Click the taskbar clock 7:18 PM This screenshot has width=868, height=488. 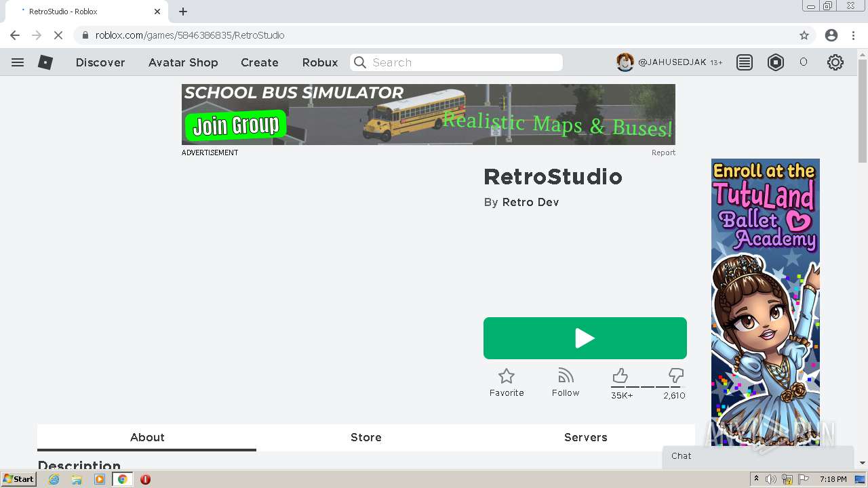click(833, 479)
